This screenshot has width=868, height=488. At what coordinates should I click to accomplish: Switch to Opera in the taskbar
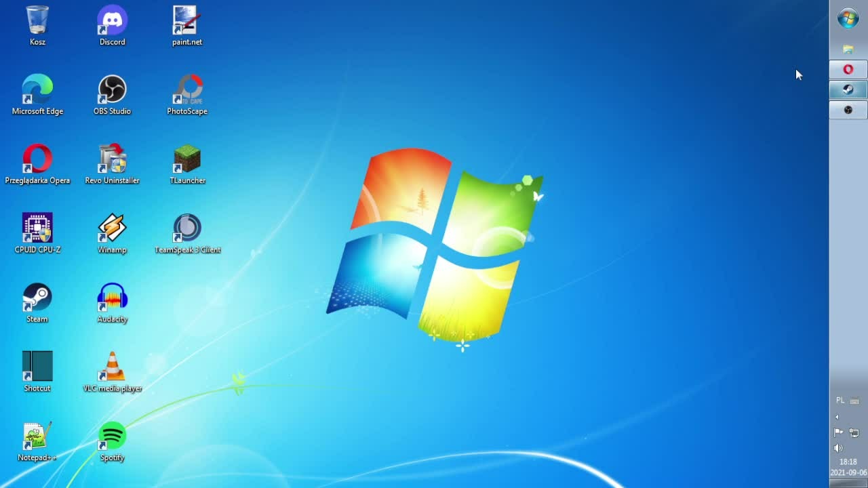coord(848,70)
